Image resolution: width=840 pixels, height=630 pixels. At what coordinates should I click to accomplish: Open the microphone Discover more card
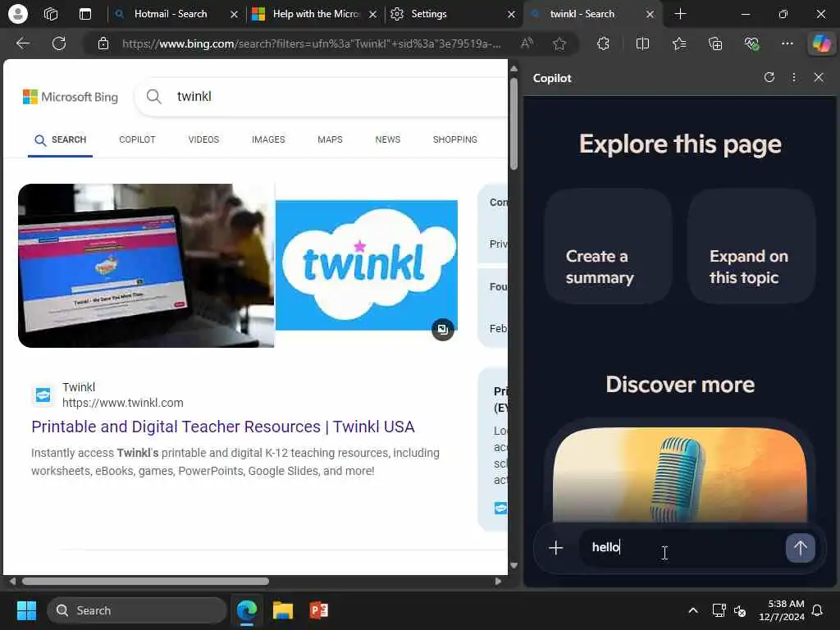pyautogui.click(x=680, y=475)
